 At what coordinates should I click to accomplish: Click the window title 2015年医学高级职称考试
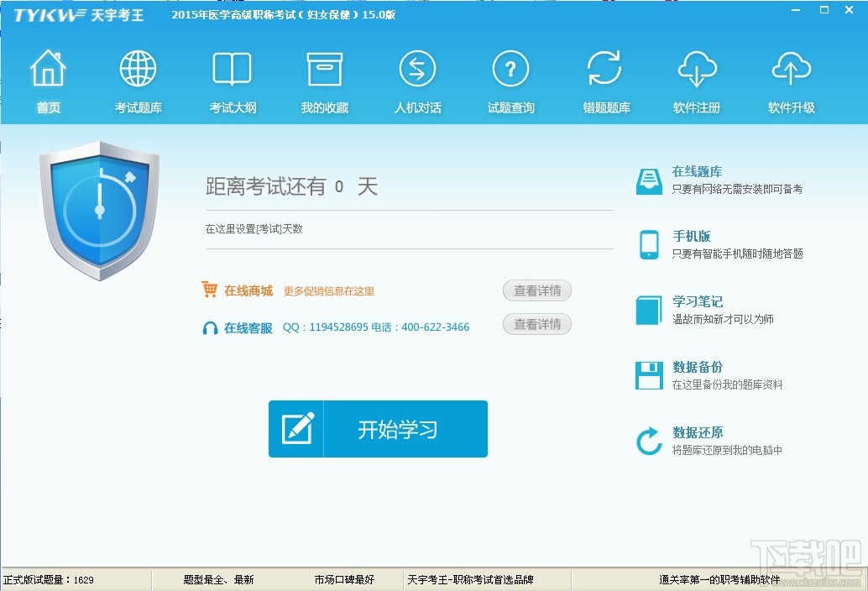pos(284,15)
